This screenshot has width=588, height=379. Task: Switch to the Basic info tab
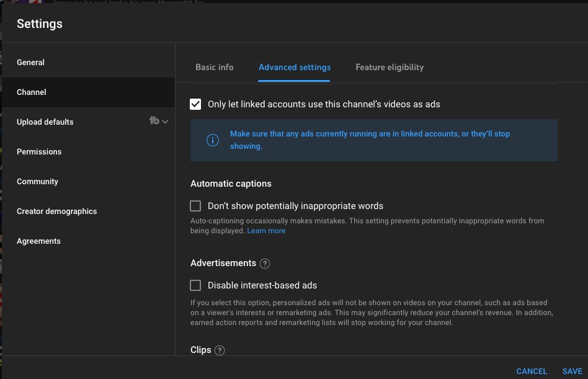(215, 67)
